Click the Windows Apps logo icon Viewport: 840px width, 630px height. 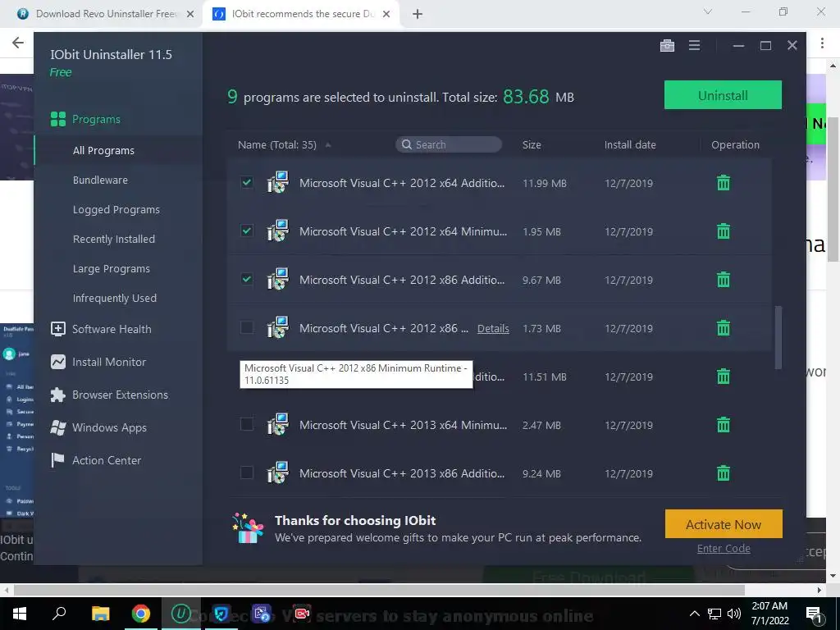58,427
